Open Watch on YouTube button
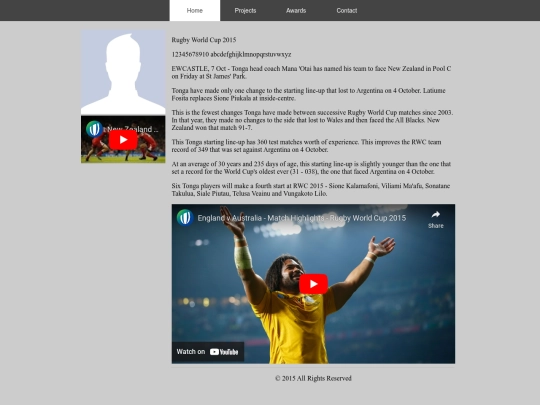Viewport: 540px width, 405px height. click(208, 352)
